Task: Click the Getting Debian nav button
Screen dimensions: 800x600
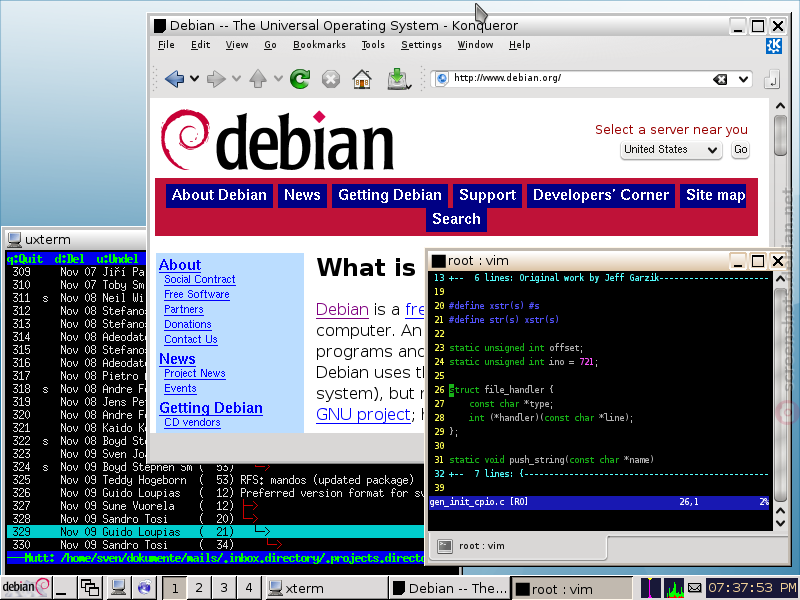Action: (x=390, y=195)
